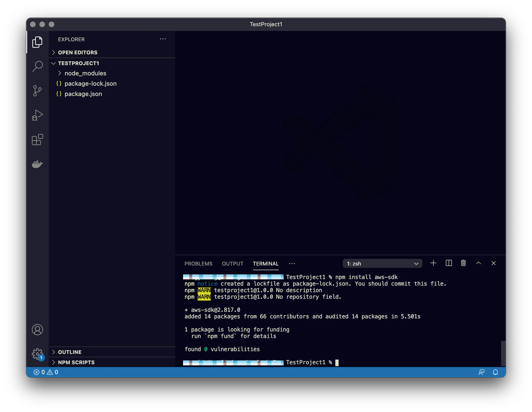Open the Source Control view

coord(37,91)
